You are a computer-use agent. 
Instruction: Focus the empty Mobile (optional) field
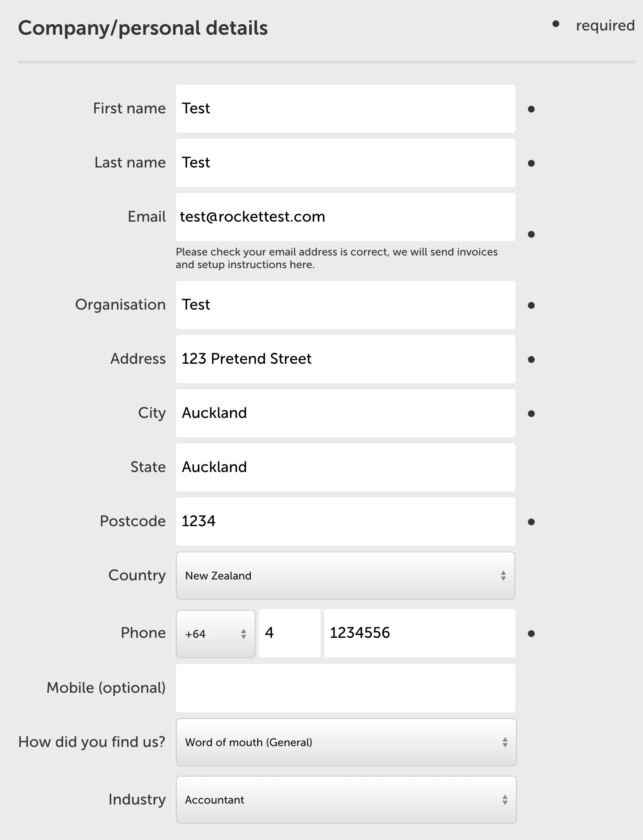[345, 688]
